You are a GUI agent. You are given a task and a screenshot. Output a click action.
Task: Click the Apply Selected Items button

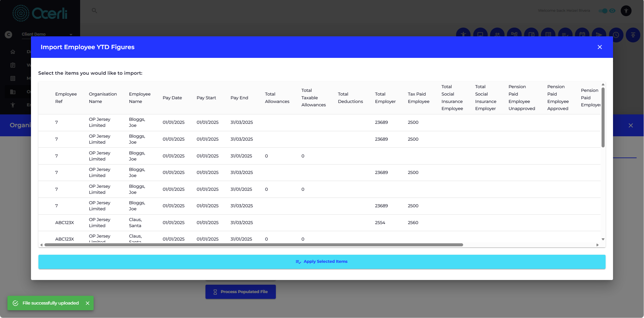[x=322, y=262]
